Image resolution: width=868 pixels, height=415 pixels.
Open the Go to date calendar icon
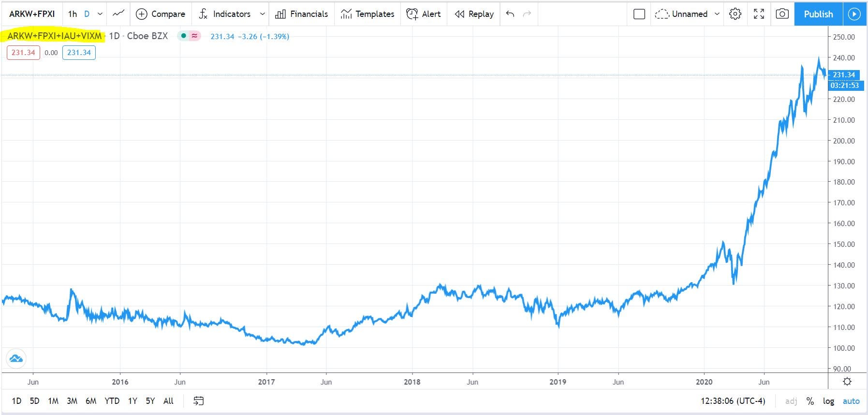199,401
